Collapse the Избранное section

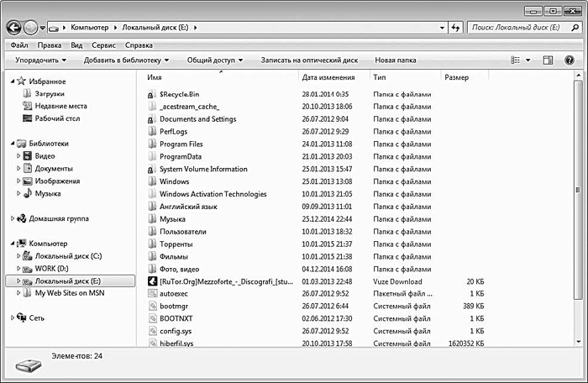point(13,81)
